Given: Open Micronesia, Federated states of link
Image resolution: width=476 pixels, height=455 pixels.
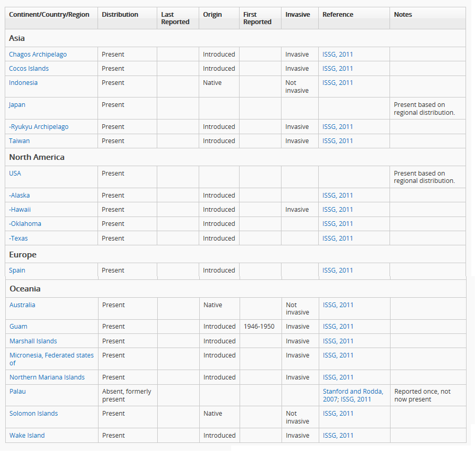Looking at the screenshot, I should click(51, 359).
